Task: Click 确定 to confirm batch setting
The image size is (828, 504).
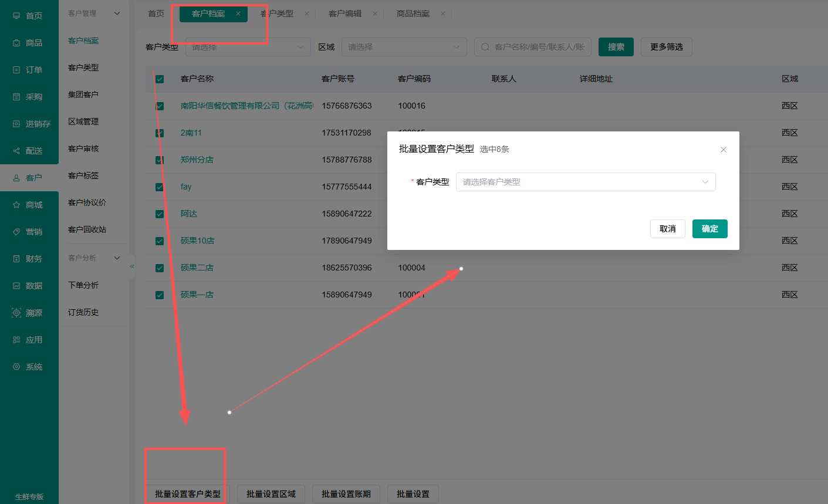Action: click(710, 229)
